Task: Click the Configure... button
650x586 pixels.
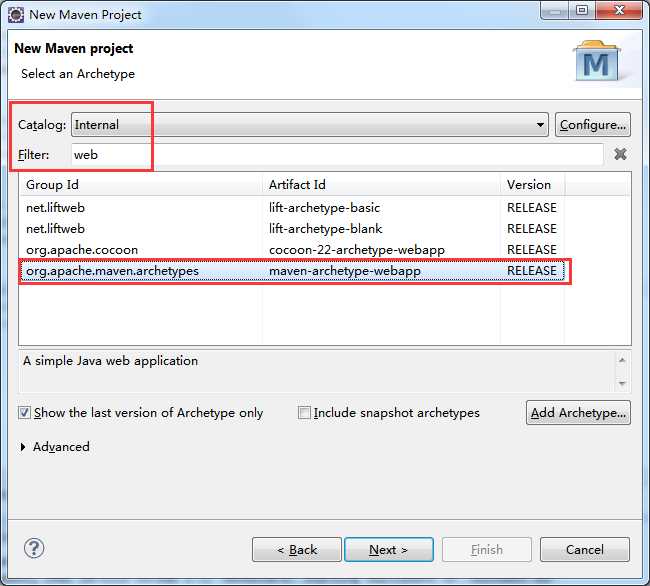Action: [x=593, y=124]
